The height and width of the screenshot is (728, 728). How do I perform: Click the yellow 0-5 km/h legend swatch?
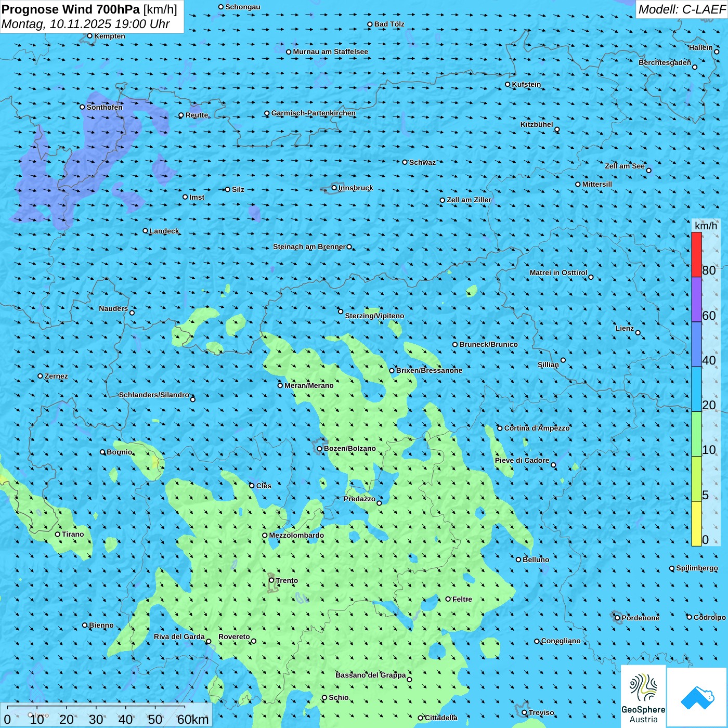click(x=696, y=523)
